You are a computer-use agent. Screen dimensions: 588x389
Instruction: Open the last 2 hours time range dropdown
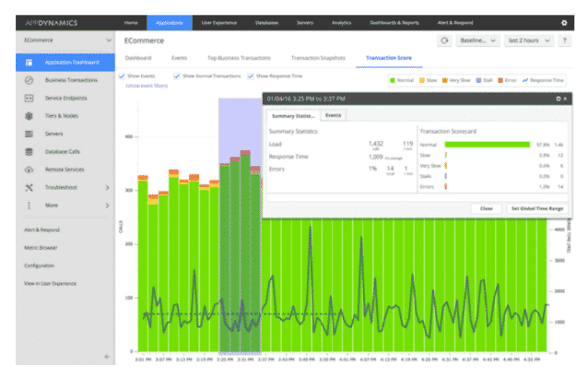coord(529,41)
